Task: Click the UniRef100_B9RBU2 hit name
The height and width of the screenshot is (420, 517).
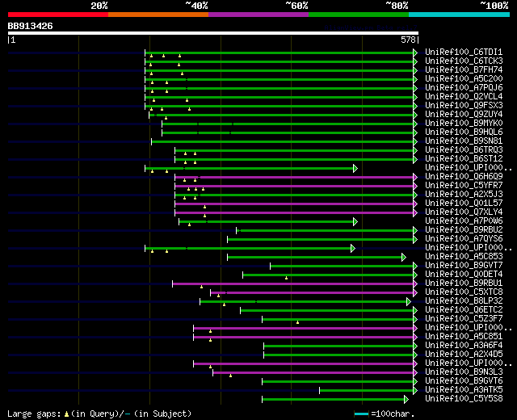Action: [x=464, y=230]
